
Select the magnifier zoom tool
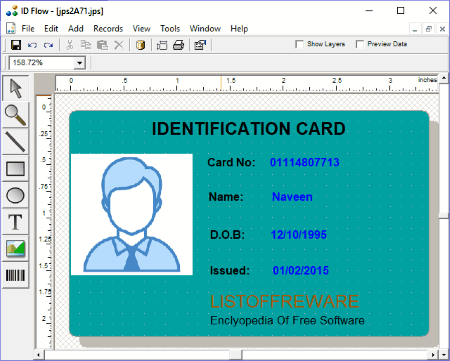pyautogui.click(x=15, y=115)
